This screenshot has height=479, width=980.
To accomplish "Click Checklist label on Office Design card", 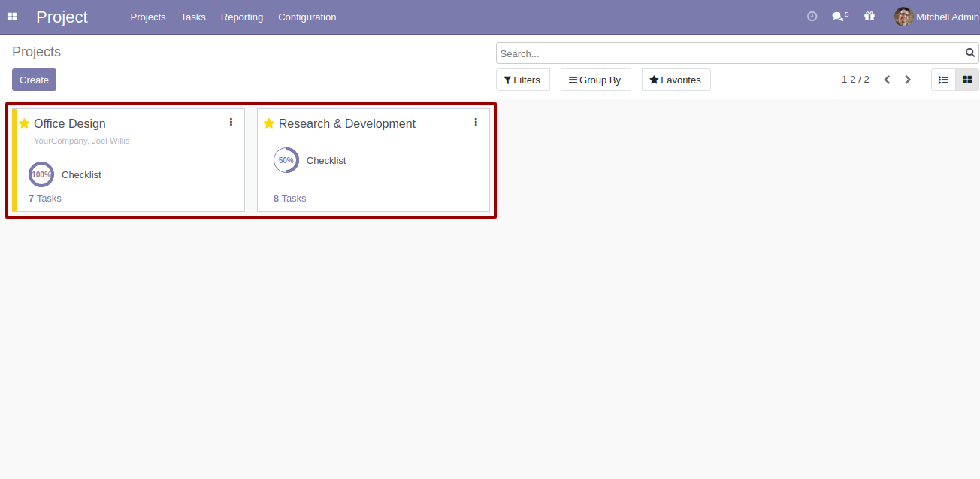I will (81, 174).
